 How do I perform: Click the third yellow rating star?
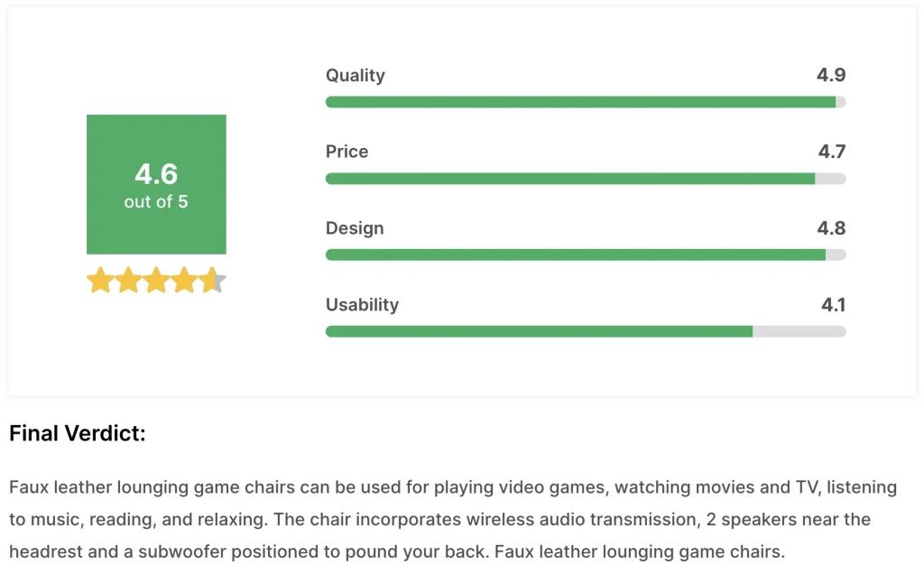click(x=157, y=280)
